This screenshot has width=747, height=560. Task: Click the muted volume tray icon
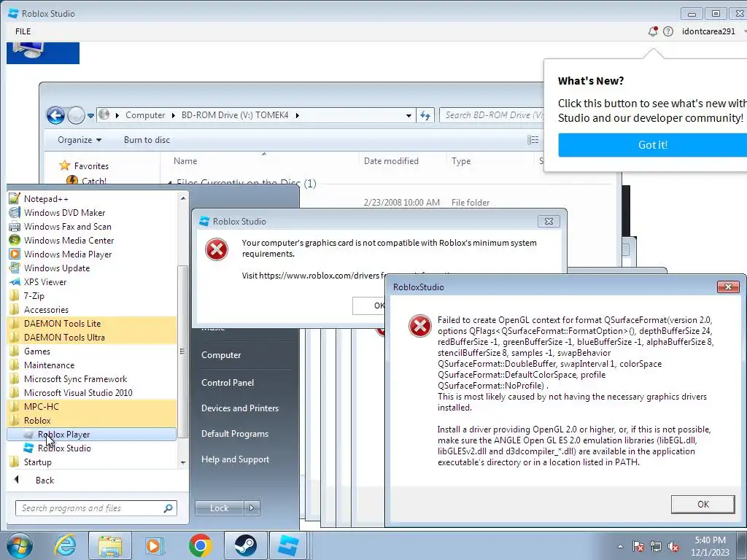click(673, 547)
